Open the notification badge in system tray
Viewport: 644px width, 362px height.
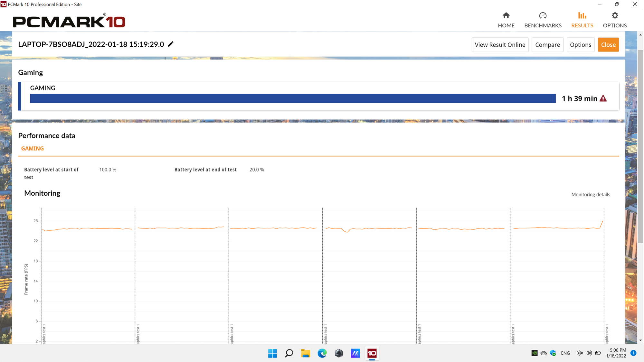(x=633, y=353)
